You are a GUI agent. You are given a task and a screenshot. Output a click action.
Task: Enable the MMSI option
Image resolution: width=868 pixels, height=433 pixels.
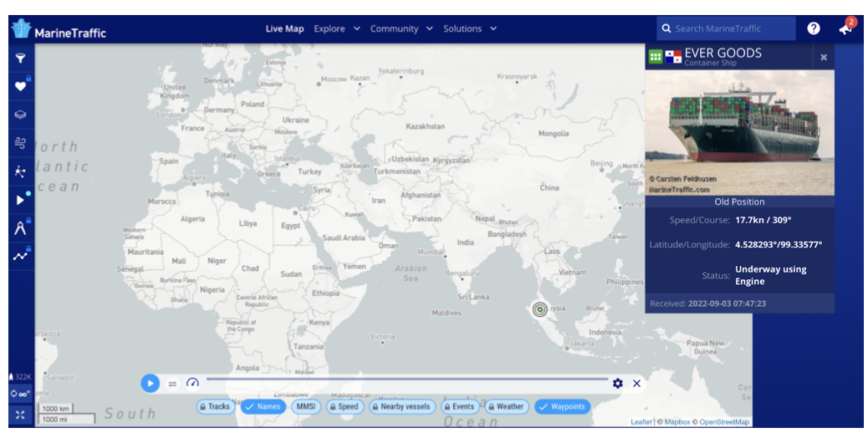coord(305,406)
